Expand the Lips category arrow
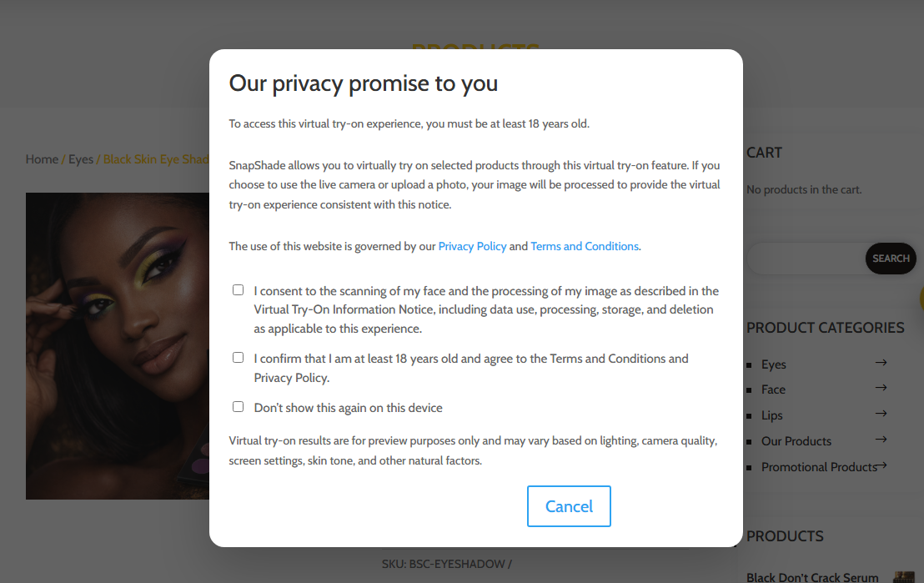 coord(881,415)
